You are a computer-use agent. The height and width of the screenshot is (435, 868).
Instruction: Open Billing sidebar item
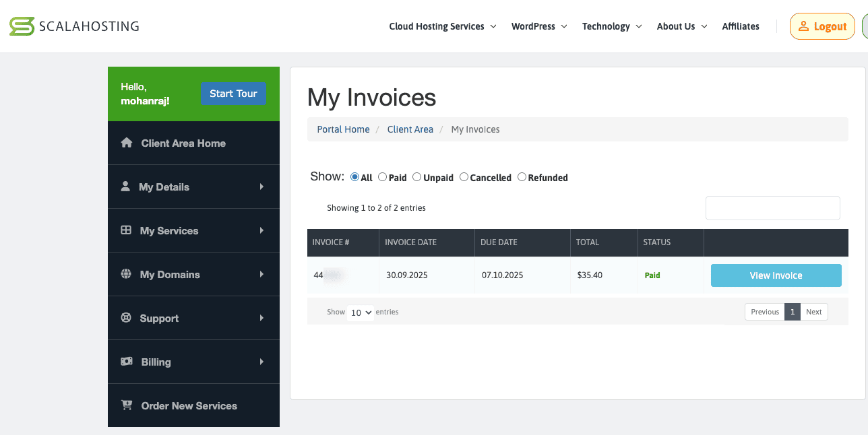pos(193,362)
